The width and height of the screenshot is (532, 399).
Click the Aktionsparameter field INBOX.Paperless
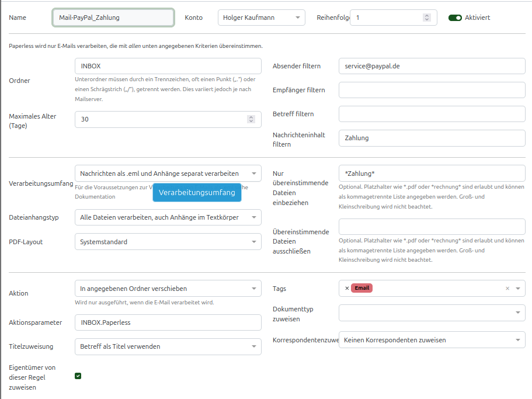tap(168, 322)
